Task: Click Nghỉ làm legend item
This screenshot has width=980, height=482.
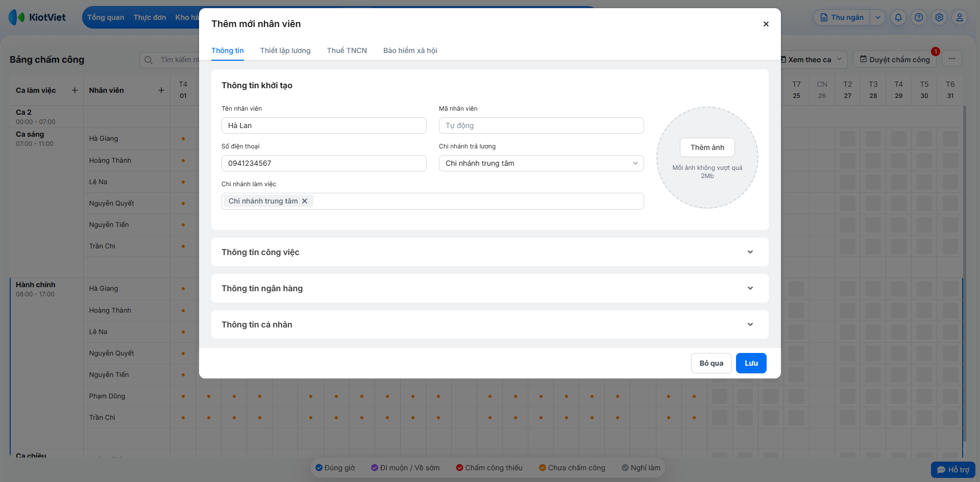Action: click(x=641, y=468)
